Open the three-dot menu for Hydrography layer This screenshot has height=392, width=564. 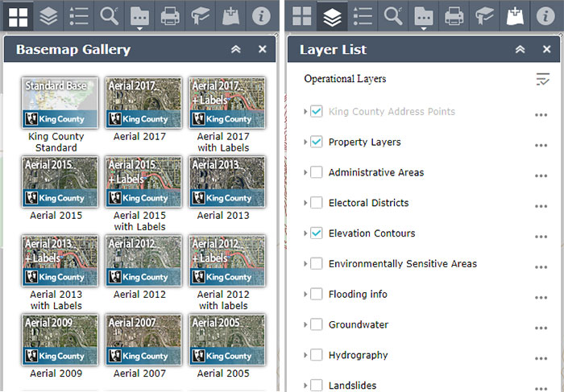pos(541,357)
